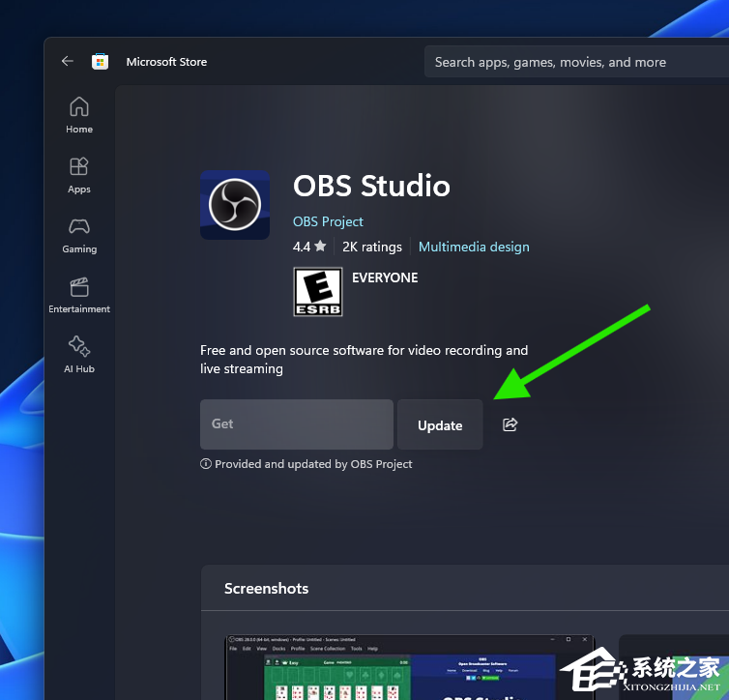Viewport: 729px width, 700px height.
Task: Open the Multimedia design category link
Action: pyautogui.click(x=474, y=247)
